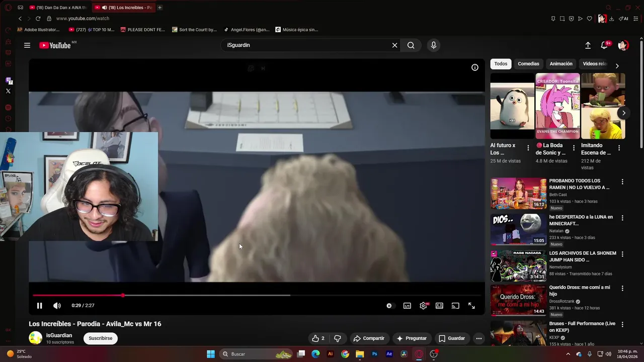644x362 pixels.
Task: Open the 'Al futuro x Los' short
Action: [x=512, y=106]
